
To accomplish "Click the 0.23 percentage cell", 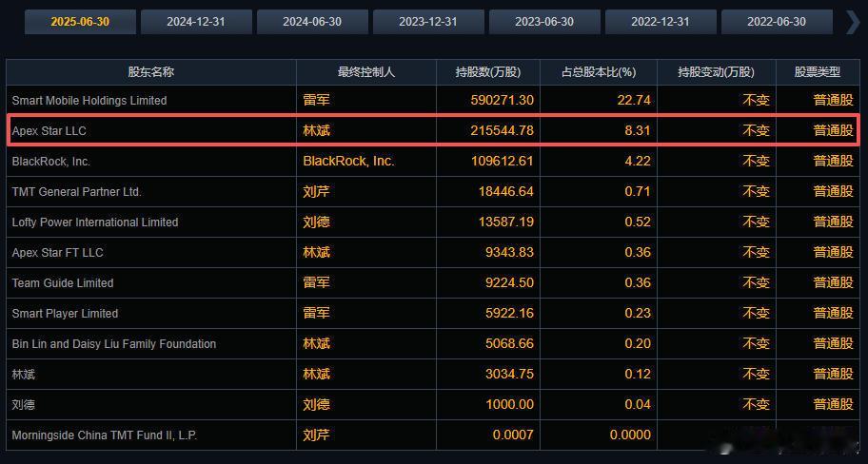I will 638,313.
